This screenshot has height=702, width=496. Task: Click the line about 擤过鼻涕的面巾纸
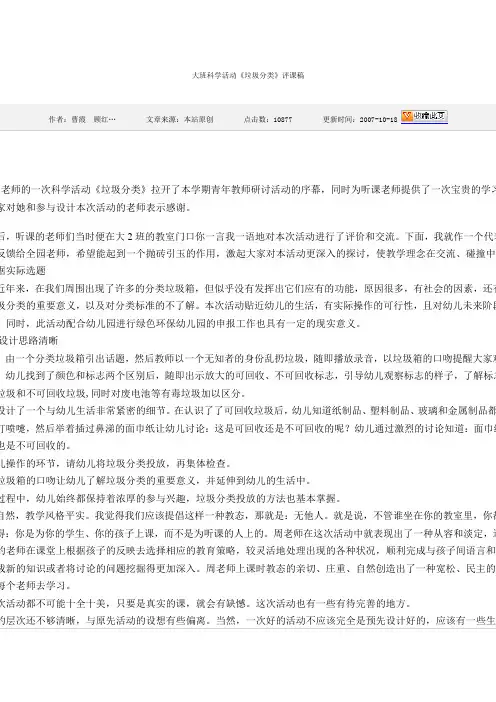pyautogui.click(x=248, y=429)
